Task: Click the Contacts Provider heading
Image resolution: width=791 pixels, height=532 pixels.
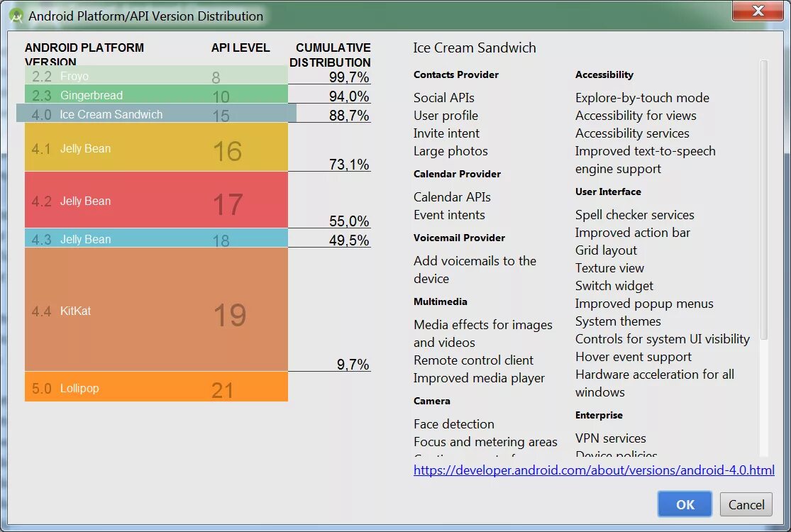Action: pos(456,74)
